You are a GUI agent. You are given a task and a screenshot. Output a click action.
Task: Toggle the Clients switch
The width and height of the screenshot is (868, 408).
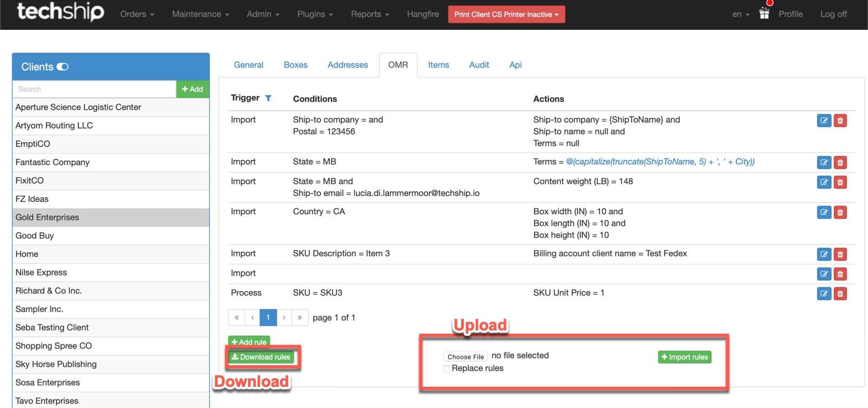pyautogui.click(x=62, y=67)
